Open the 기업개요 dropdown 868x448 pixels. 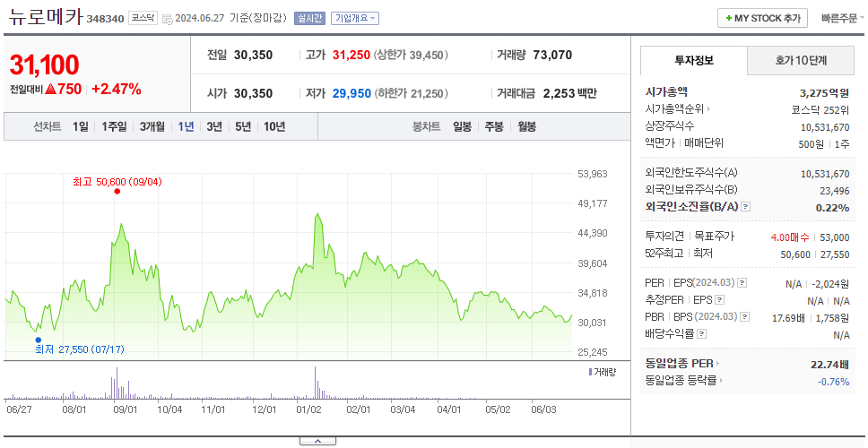pyautogui.click(x=355, y=18)
